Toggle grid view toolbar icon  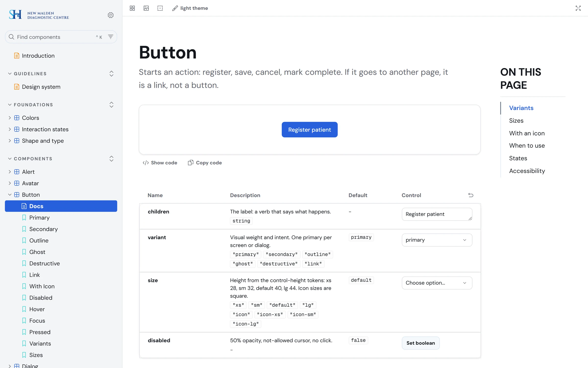132,8
